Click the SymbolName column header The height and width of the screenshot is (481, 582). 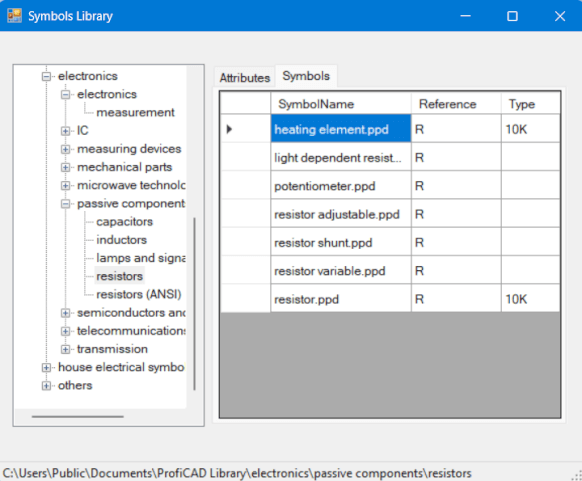click(341, 103)
